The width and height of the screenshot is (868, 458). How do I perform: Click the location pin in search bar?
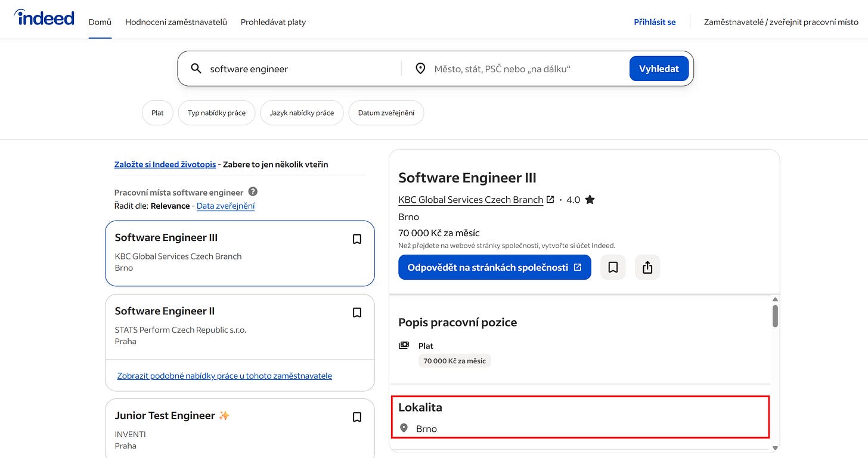click(x=420, y=69)
